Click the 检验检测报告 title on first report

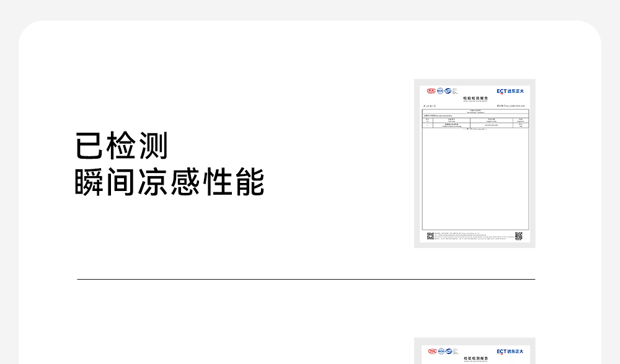(475, 99)
